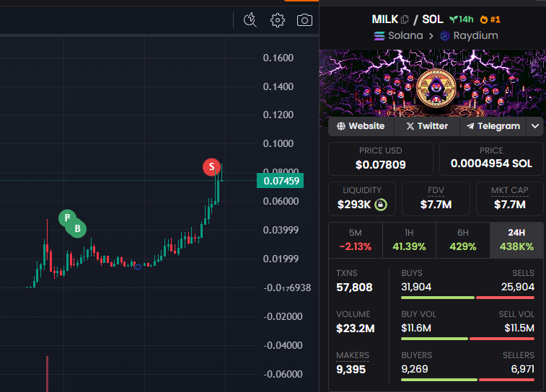
Task: Click the token banner image
Action: click(433, 83)
